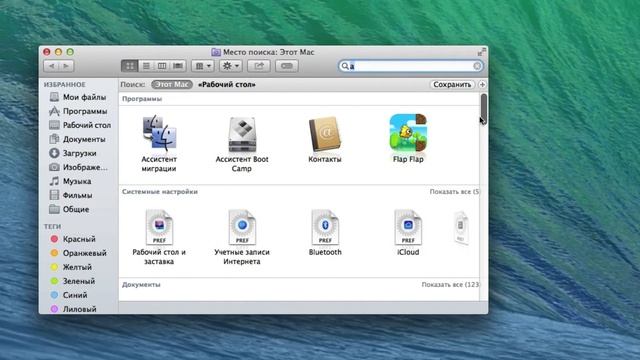This screenshot has height=360, width=640.
Task: Switch to list view mode
Action: coord(146,66)
